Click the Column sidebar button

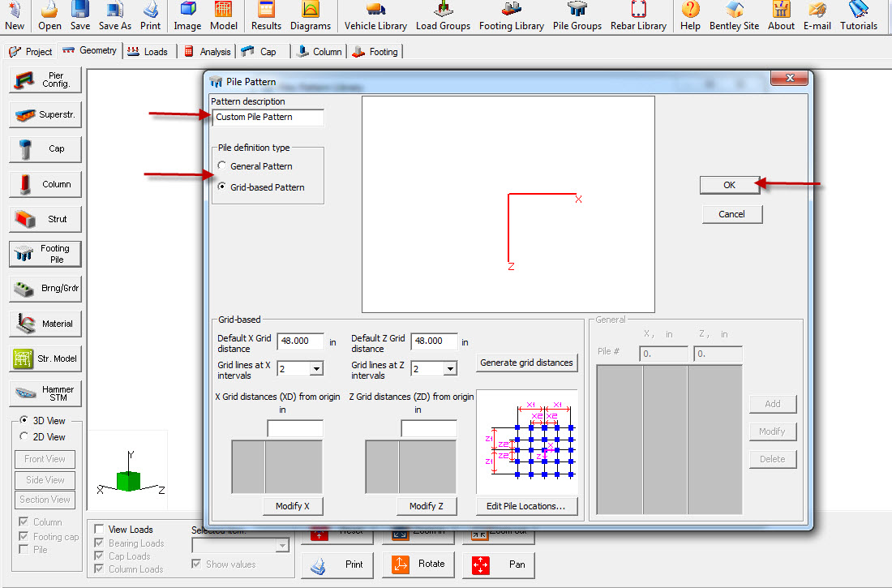[x=45, y=184]
